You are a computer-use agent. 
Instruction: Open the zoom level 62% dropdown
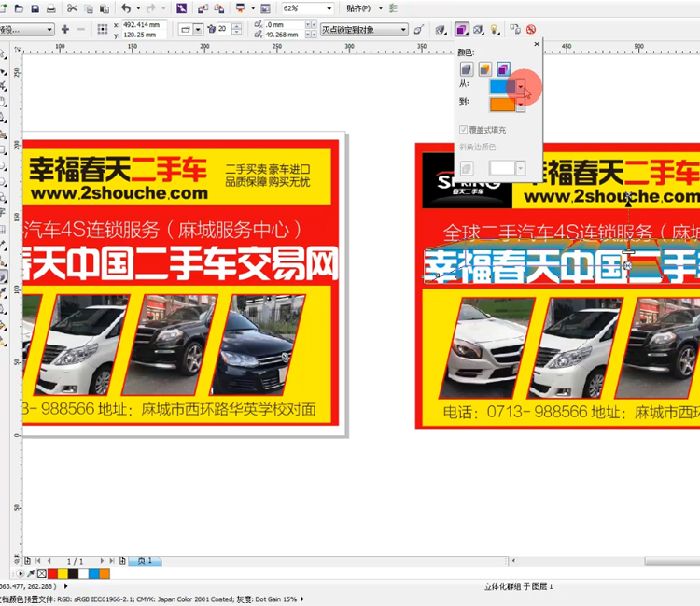(x=329, y=8)
